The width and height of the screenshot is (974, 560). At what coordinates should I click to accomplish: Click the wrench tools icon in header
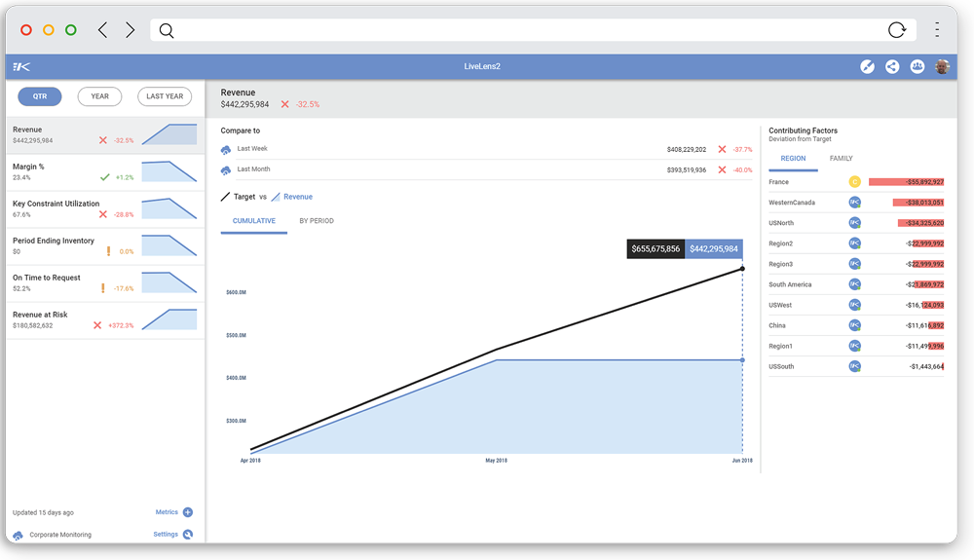pos(867,66)
